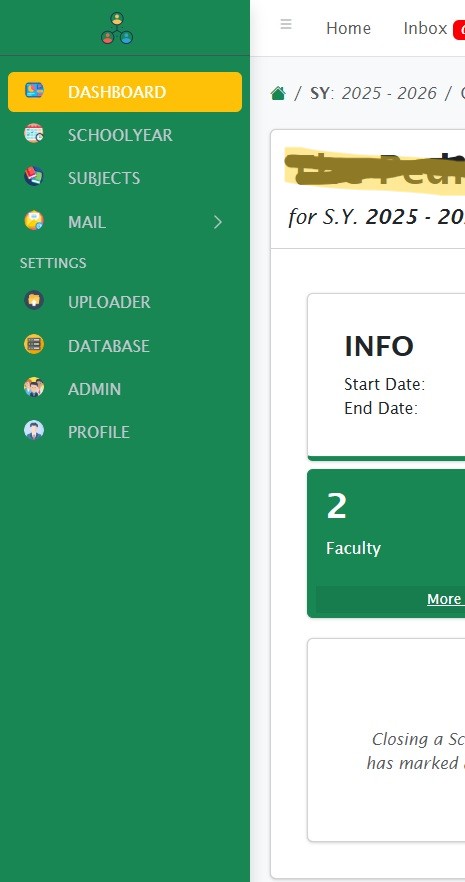Click the Uploader icon in settings
465x882 pixels.
[34, 300]
